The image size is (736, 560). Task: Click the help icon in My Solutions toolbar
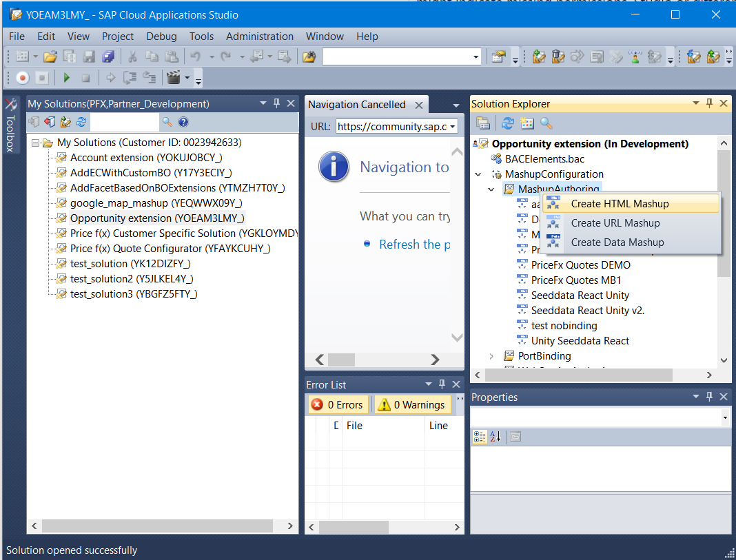183,122
